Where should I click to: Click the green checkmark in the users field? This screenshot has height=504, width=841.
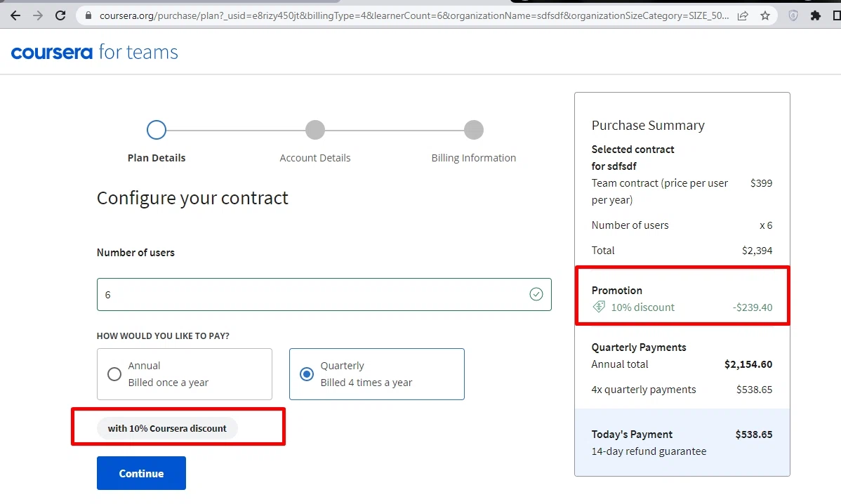click(x=536, y=295)
